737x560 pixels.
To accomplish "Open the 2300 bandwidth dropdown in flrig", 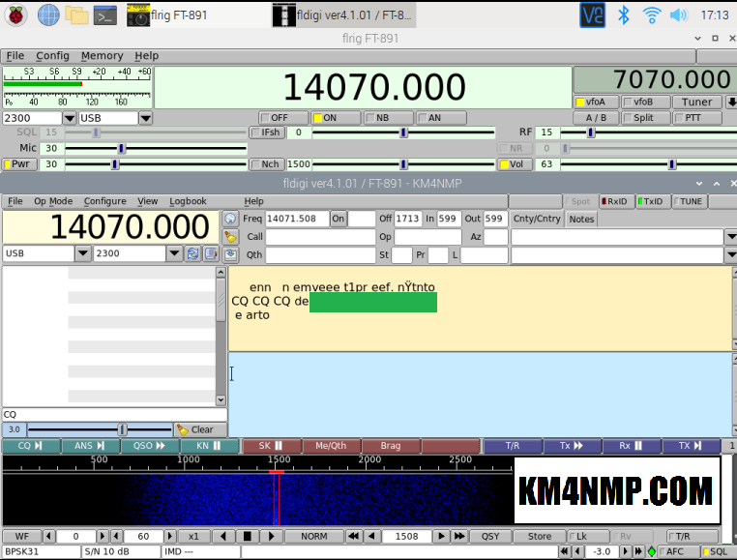I will [71, 118].
